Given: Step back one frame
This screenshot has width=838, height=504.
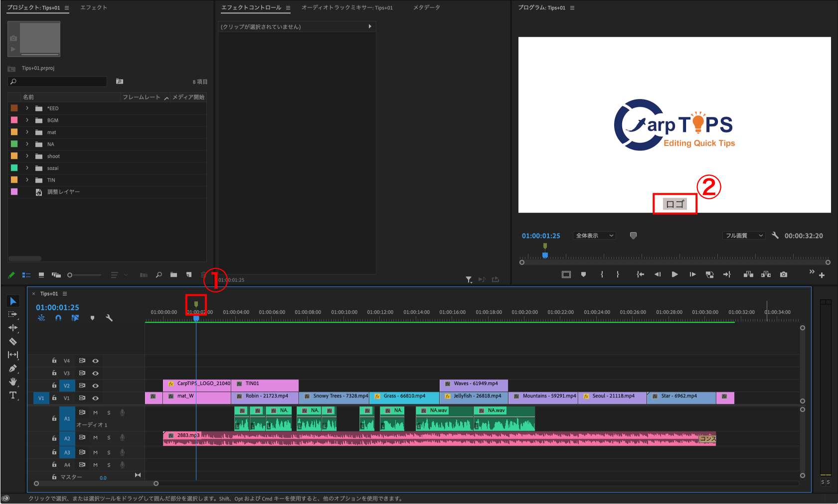Looking at the screenshot, I should 658,274.
